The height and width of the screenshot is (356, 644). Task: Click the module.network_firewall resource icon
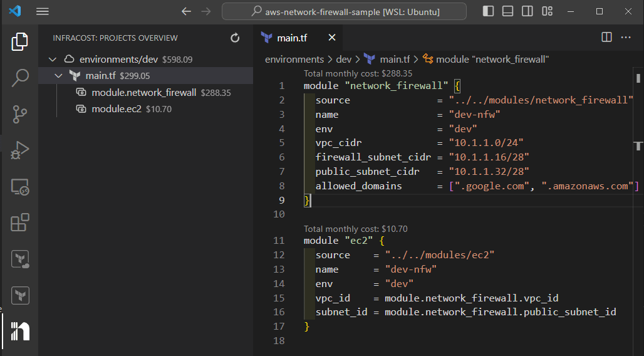[x=81, y=93]
